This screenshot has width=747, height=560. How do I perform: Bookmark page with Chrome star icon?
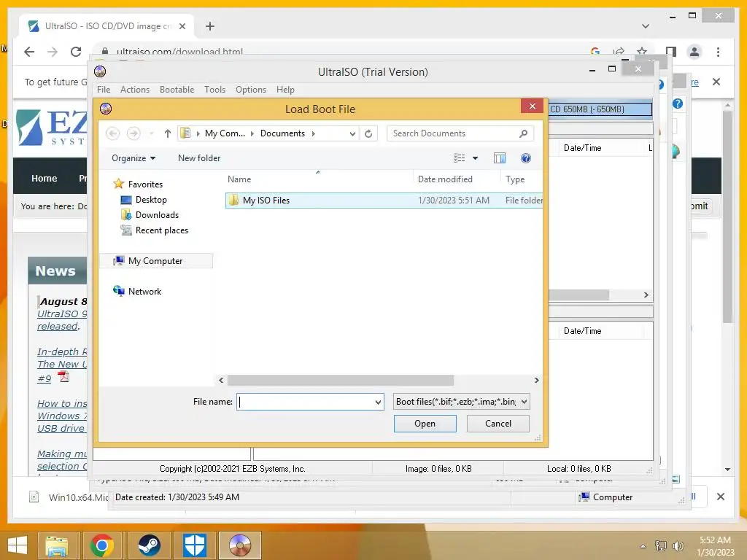click(x=642, y=51)
